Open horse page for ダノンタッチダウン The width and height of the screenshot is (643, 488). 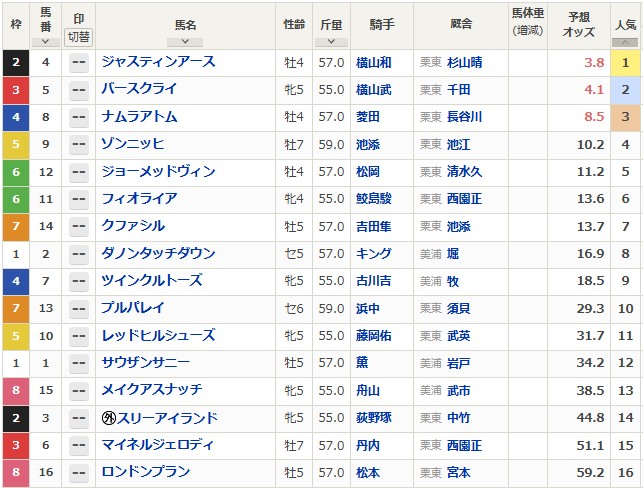(x=158, y=254)
